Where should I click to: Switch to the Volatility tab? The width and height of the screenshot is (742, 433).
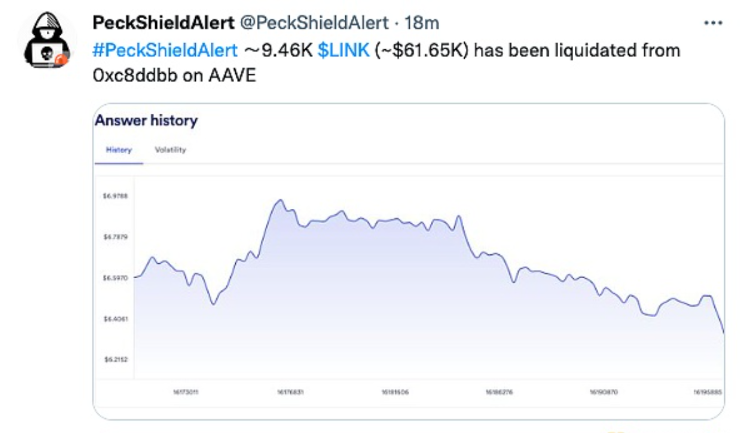click(170, 149)
